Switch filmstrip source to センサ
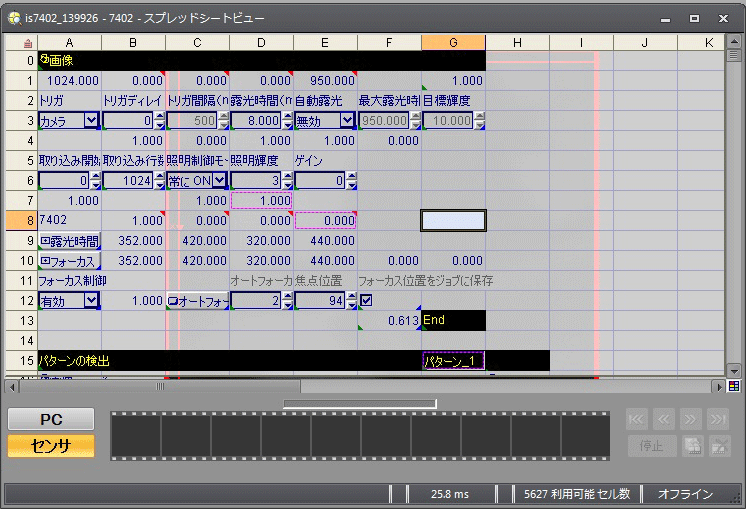Screen dimensions: 746x509 tap(51, 446)
